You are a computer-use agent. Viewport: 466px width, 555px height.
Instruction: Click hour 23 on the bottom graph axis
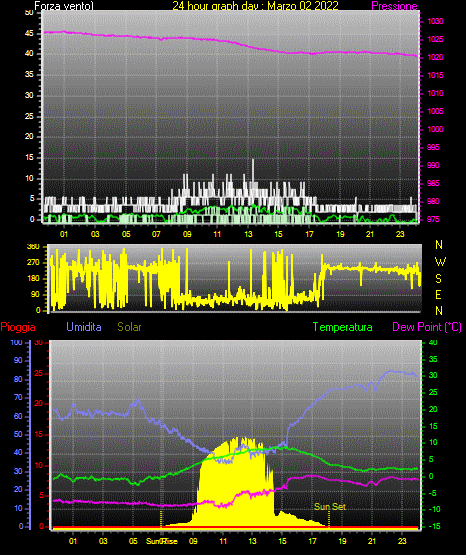(x=402, y=541)
